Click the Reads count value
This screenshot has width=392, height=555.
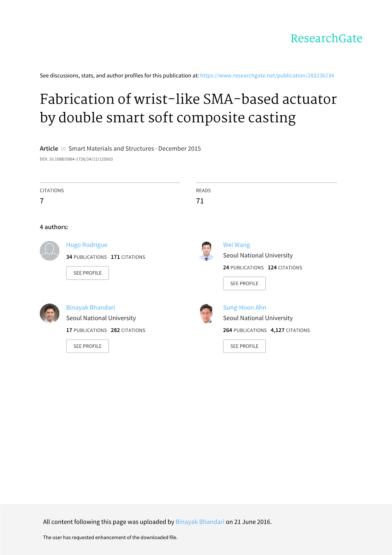(200, 201)
